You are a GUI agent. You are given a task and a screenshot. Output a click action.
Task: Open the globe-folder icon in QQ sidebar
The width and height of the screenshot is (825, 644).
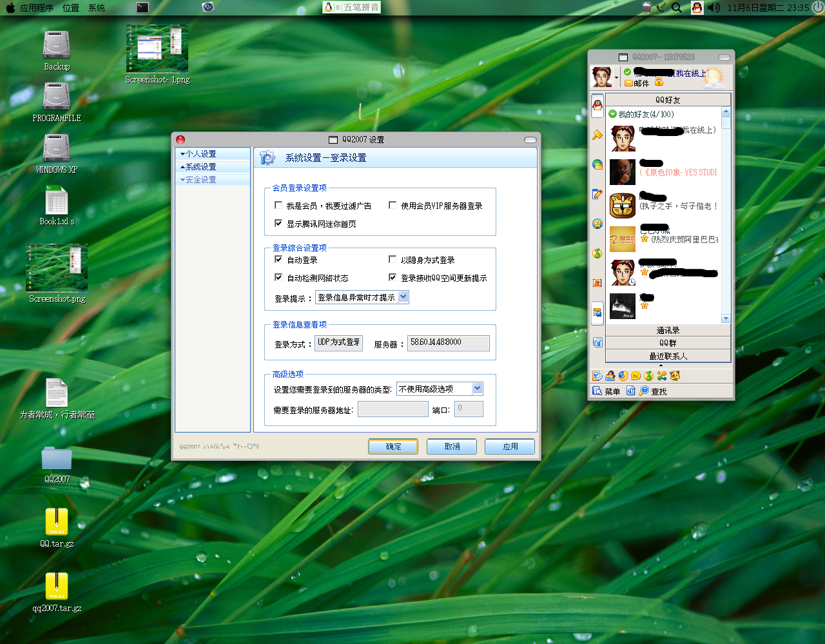click(597, 164)
